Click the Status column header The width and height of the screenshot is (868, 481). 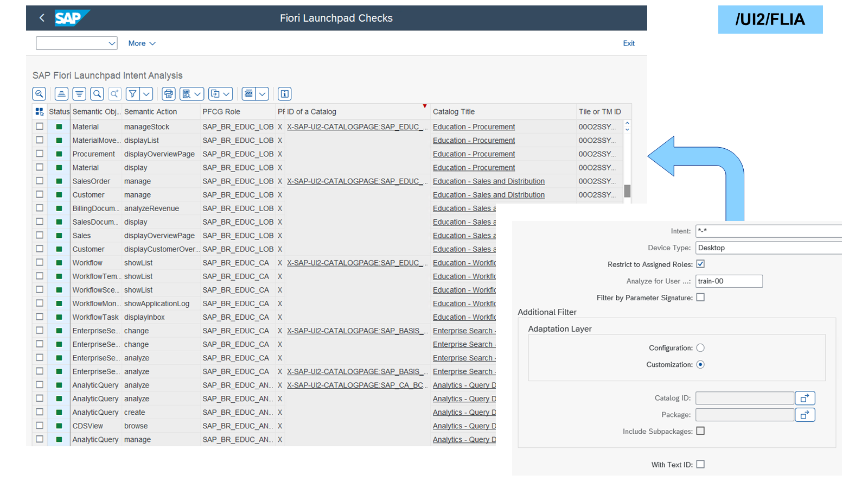(59, 112)
